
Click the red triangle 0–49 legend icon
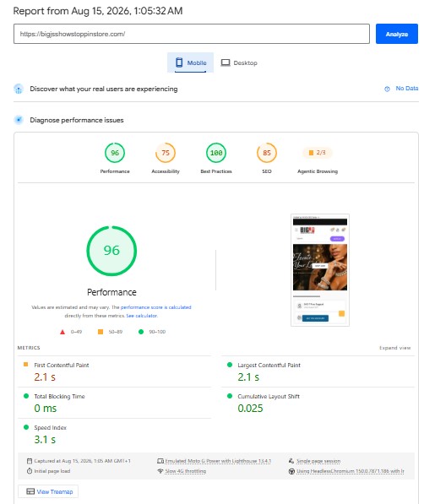(x=63, y=332)
